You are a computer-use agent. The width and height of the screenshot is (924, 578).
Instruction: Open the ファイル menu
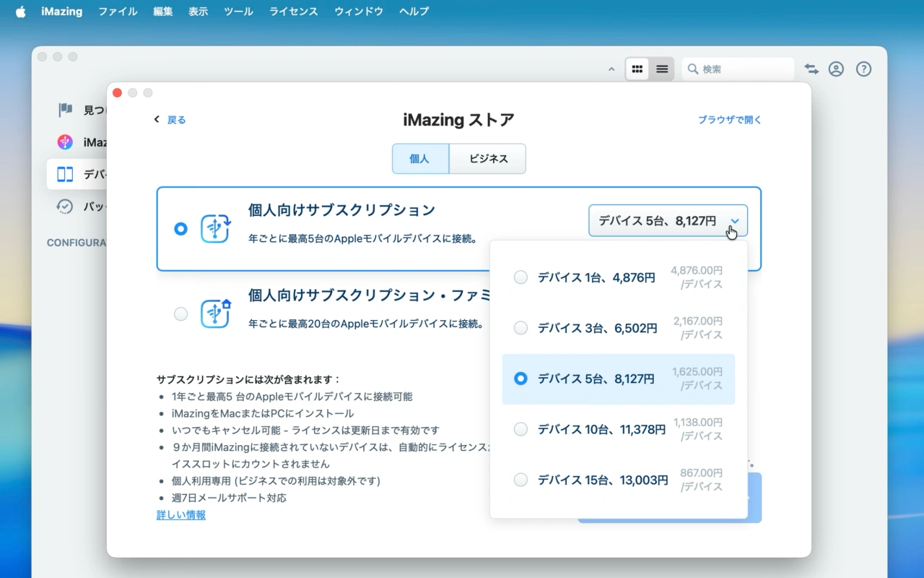pos(118,12)
